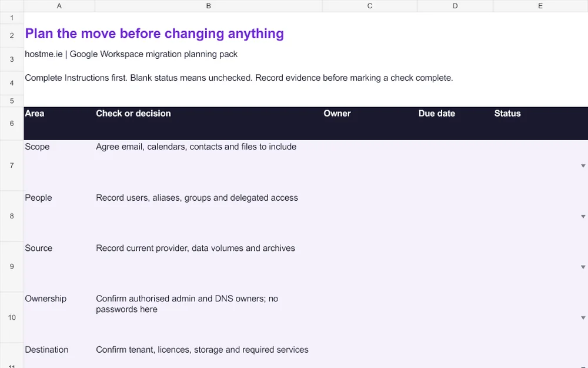The image size is (588, 368).
Task: Select 'Confirm tenant, licences, storage' cell
Action: click(209, 356)
